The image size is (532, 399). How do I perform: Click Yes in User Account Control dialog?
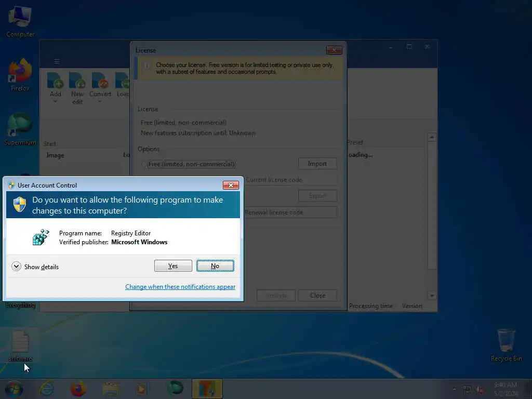coord(173,265)
